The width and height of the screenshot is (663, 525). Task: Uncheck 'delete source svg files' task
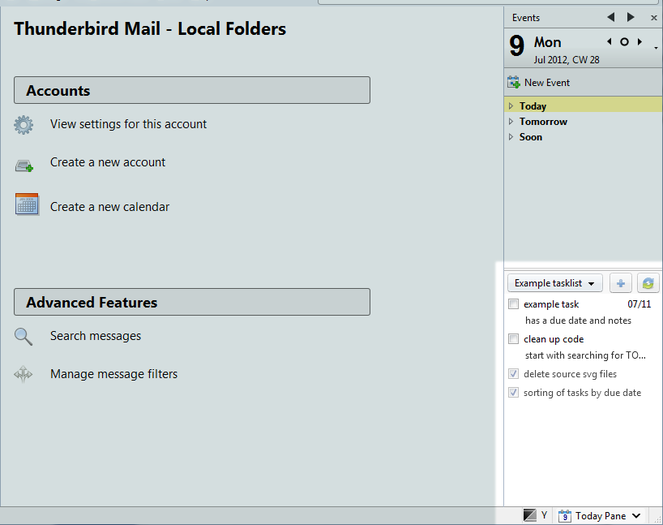coord(514,374)
